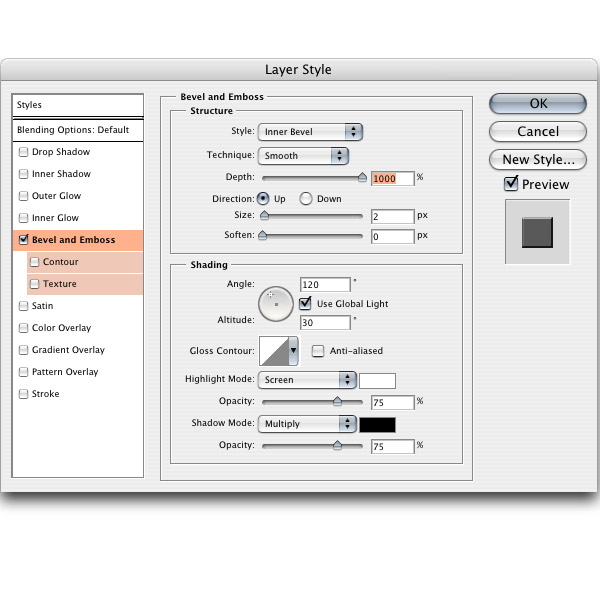Open the Shadow Mode dropdown showing Multiply
This screenshot has width=600, height=600.
[x=307, y=424]
